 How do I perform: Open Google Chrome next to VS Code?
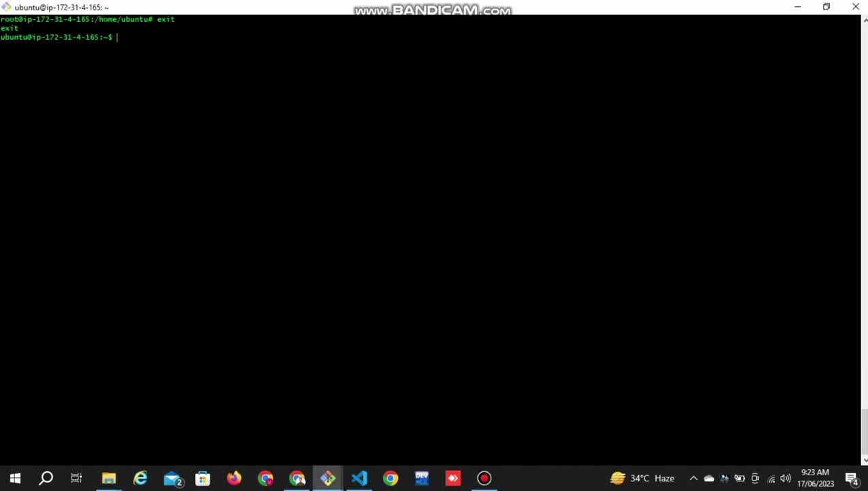(390, 478)
